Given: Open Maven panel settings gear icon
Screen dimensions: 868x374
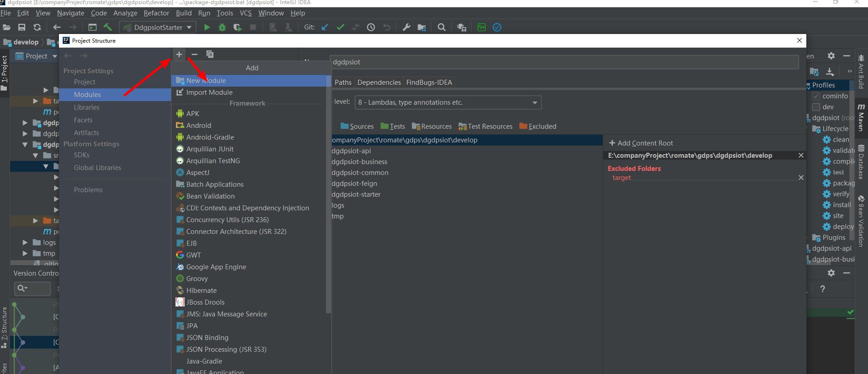Looking at the screenshot, I should point(831,56).
